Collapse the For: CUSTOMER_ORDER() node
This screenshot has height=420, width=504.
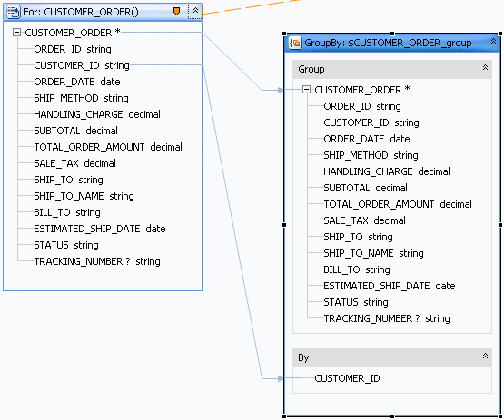[x=195, y=12]
